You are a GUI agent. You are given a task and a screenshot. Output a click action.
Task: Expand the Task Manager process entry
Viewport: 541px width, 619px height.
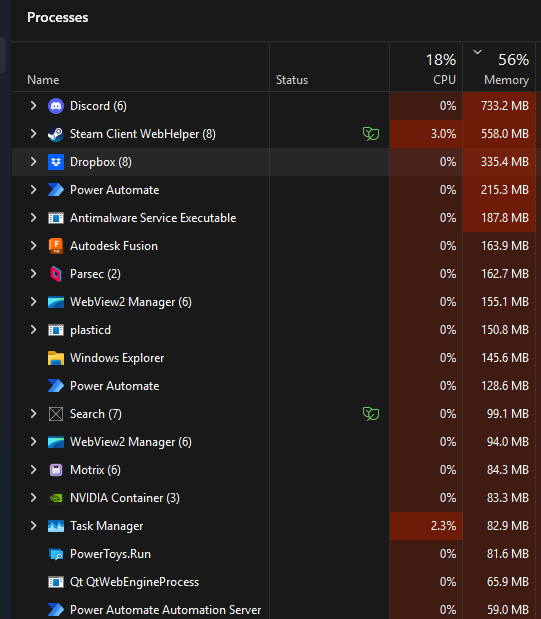click(34, 526)
